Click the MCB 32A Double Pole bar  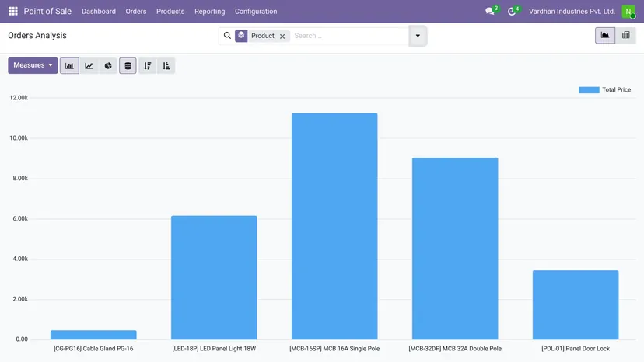tap(455, 249)
